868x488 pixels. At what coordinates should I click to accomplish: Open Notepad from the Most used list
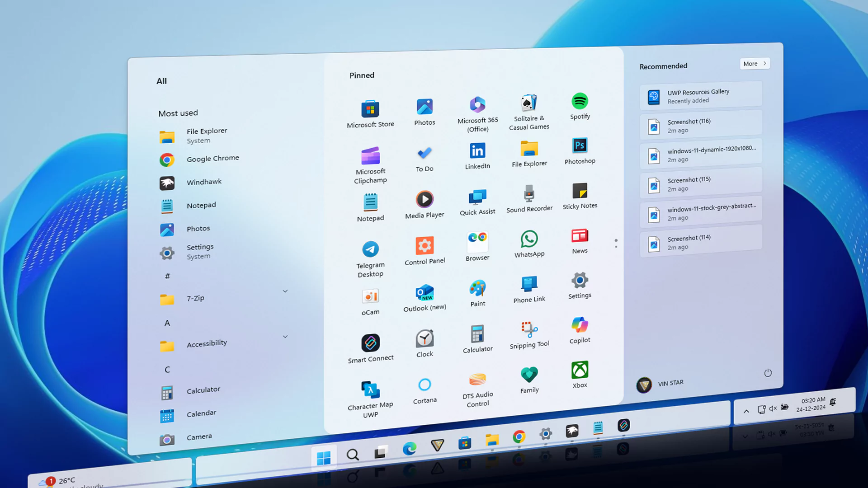[201, 205]
